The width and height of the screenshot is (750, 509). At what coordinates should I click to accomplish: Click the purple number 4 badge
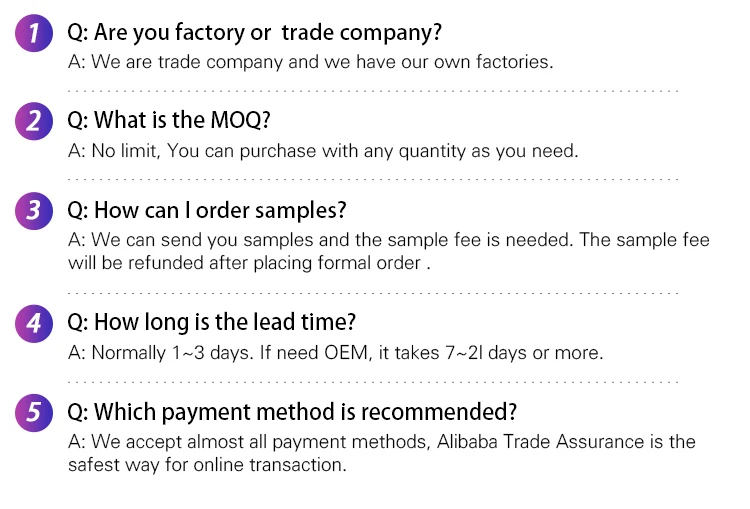pyautogui.click(x=34, y=324)
